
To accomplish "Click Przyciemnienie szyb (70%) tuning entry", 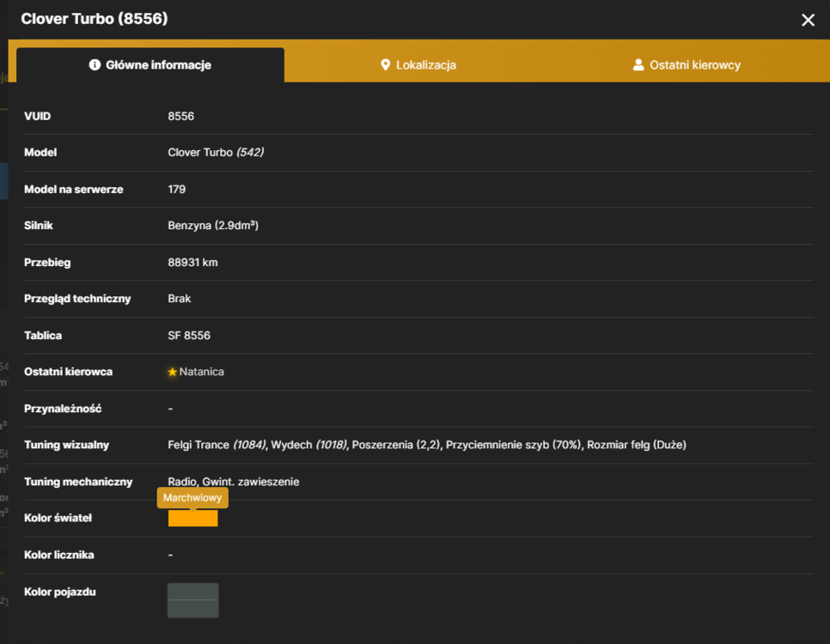I will pos(514,445).
